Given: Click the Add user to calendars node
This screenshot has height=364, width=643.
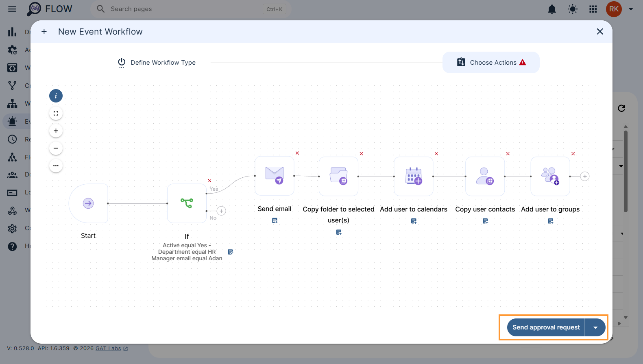Looking at the screenshot, I should pos(414,176).
